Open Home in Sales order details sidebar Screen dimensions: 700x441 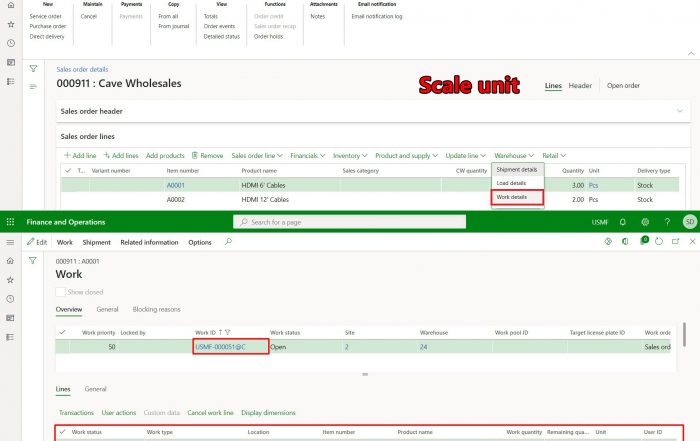coord(11,5)
